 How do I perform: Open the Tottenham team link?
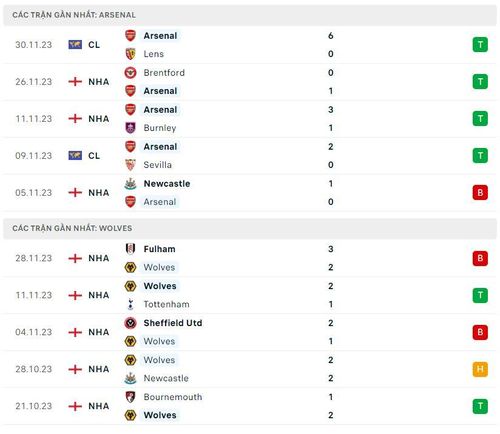click(166, 304)
